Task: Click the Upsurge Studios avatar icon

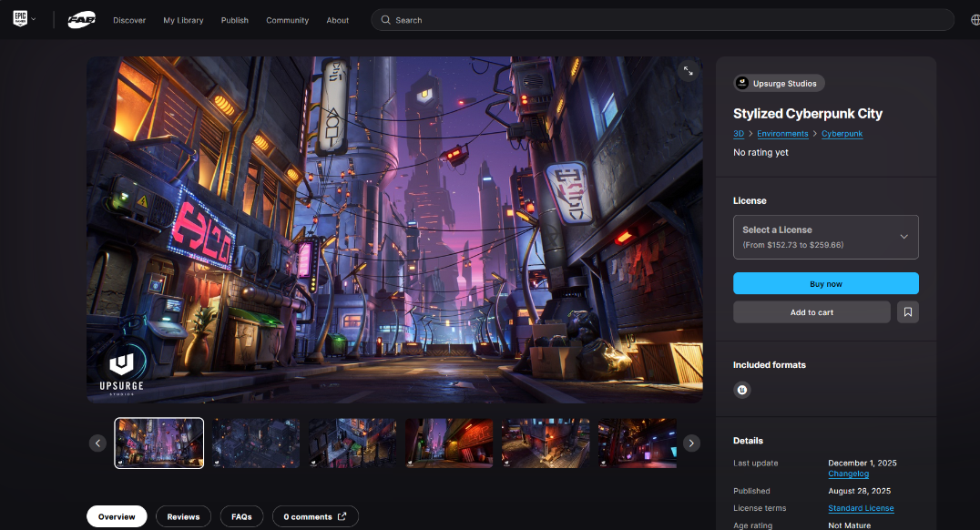Action: click(742, 83)
